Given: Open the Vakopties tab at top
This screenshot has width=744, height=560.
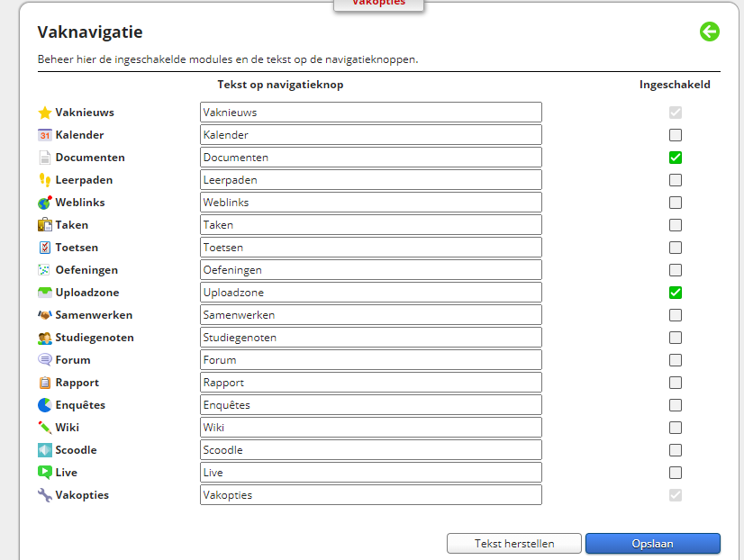Looking at the screenshot, I should 378,4.
